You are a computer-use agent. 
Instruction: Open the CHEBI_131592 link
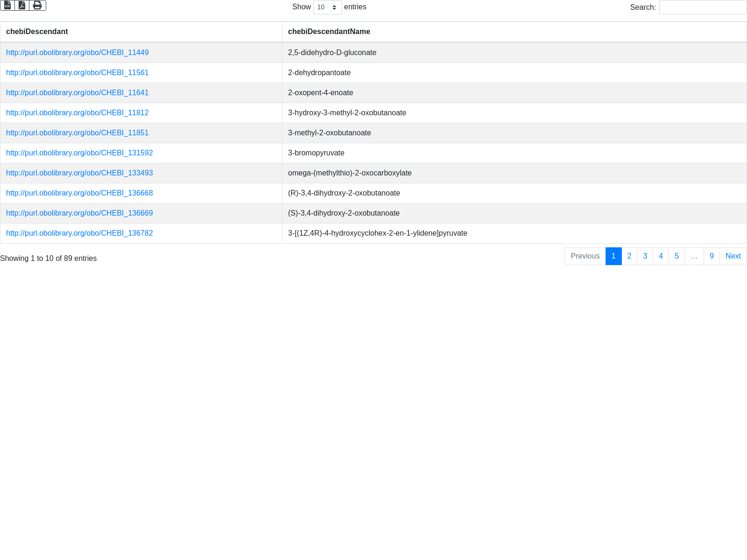[x=79, y=153]
